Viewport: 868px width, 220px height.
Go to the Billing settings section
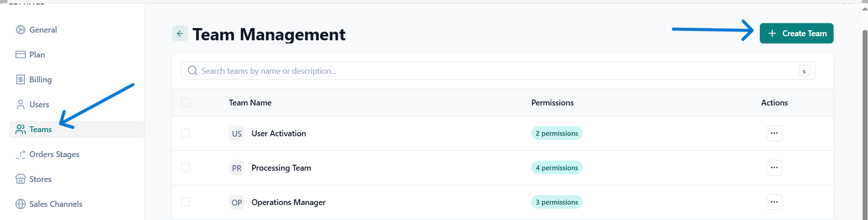click(x=40, y=80)
